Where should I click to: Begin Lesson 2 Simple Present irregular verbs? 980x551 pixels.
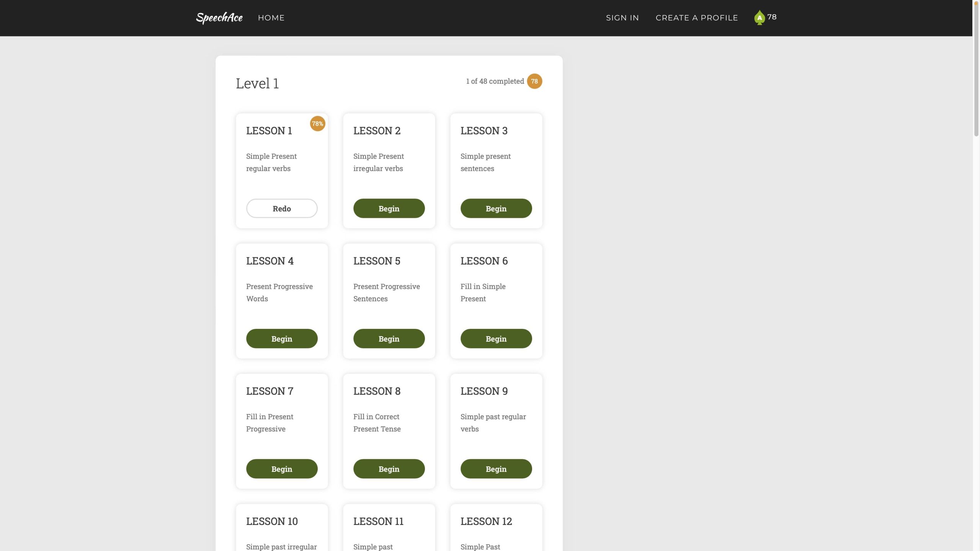(389, 209)
